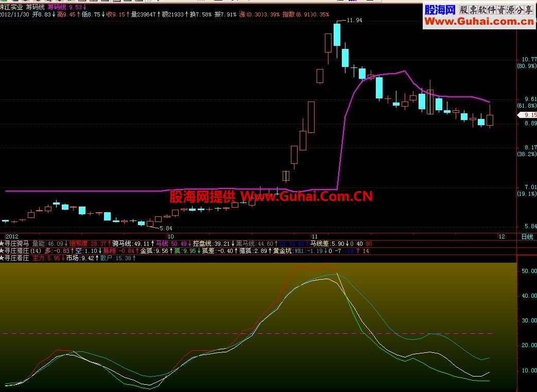Select the 筹码线 indicator name in header
Screen dimensions: 537x392
coord(36,7)
